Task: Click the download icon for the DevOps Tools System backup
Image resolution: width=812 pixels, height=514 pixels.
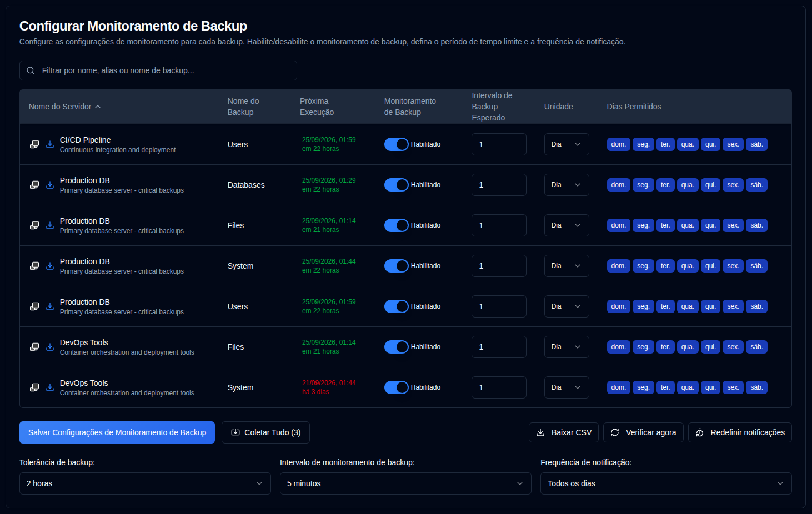Action: point(50,387)
